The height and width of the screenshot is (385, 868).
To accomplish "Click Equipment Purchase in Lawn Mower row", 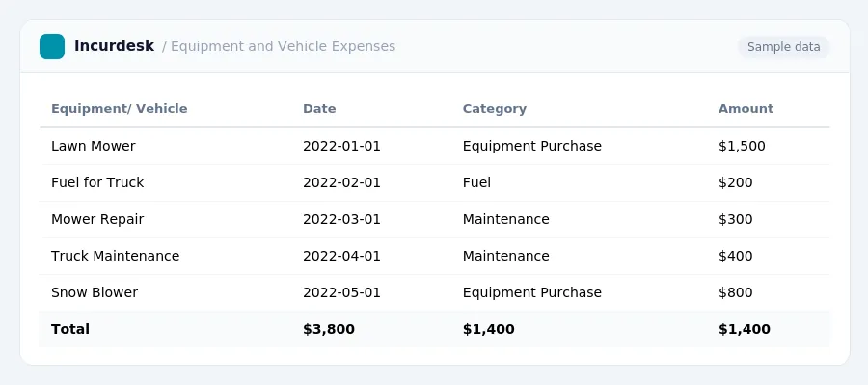I will pos(532,146).
